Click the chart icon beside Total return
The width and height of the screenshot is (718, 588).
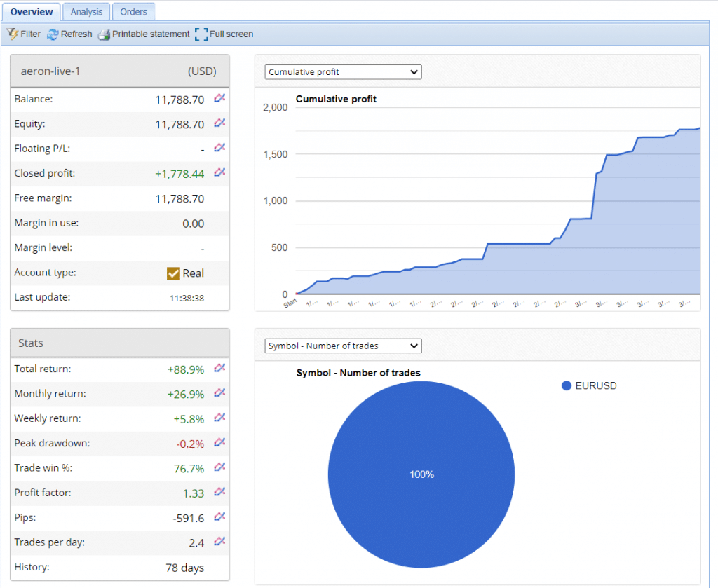point(219,369)
